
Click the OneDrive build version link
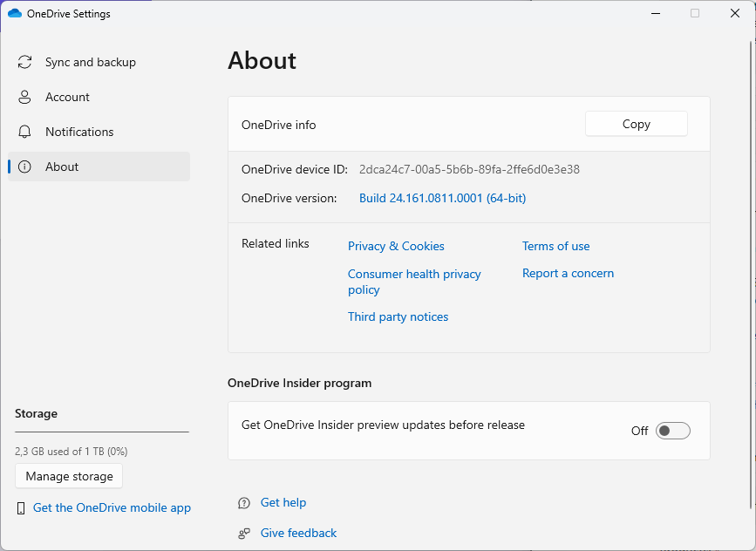pyautogui.click(x=442, y=199)
